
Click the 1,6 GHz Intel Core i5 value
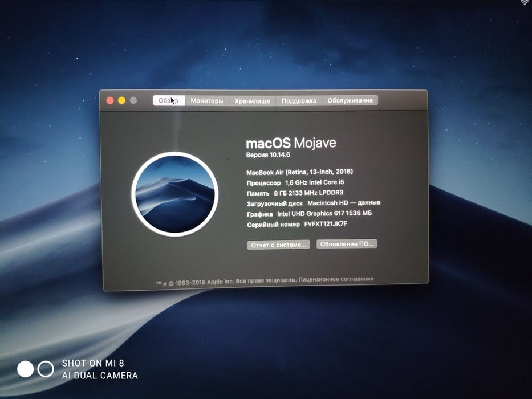point(315,182)
